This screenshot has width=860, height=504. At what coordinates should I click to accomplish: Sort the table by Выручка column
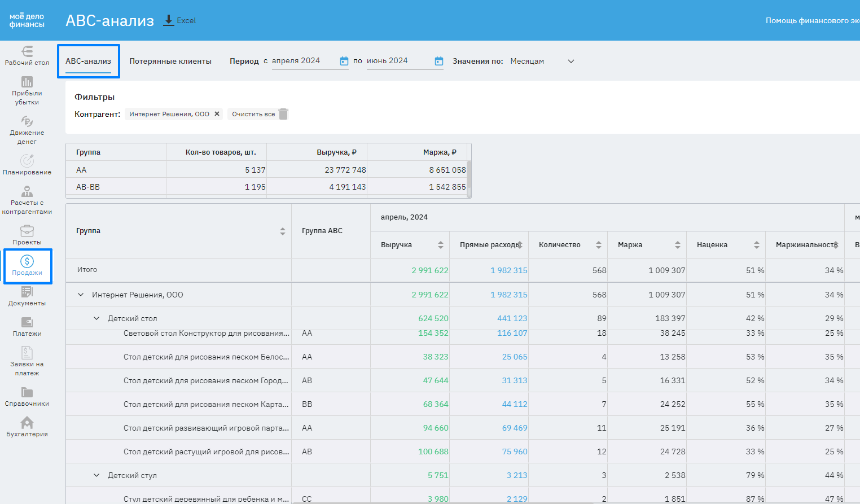click(441, 245)
